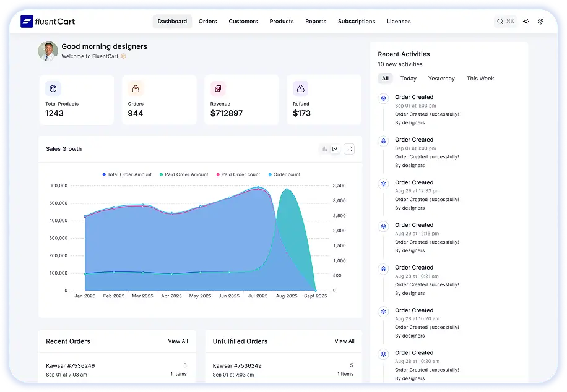The image size is (567, 392).
Task: View All under Unfulfilled Orders
Action: (344, 341)
